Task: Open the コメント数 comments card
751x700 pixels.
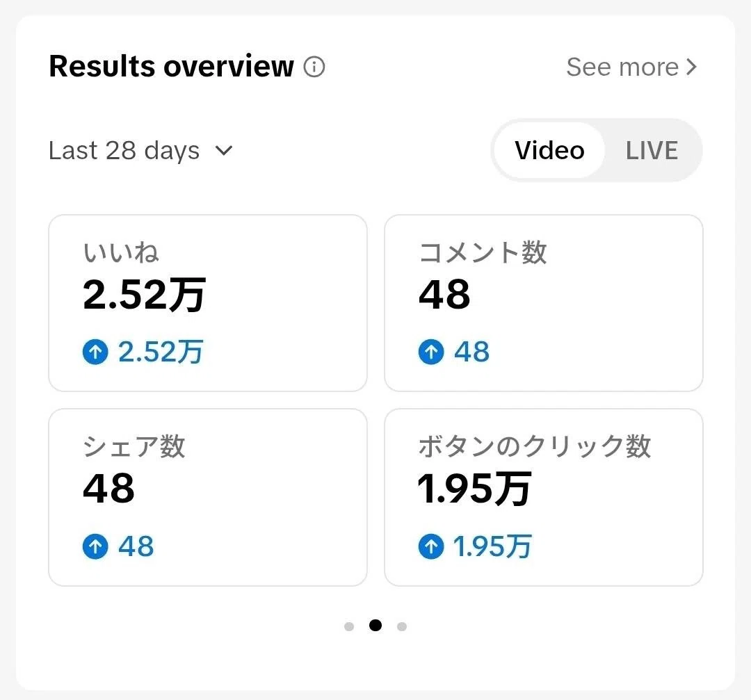Action: (x=544, y=303)
